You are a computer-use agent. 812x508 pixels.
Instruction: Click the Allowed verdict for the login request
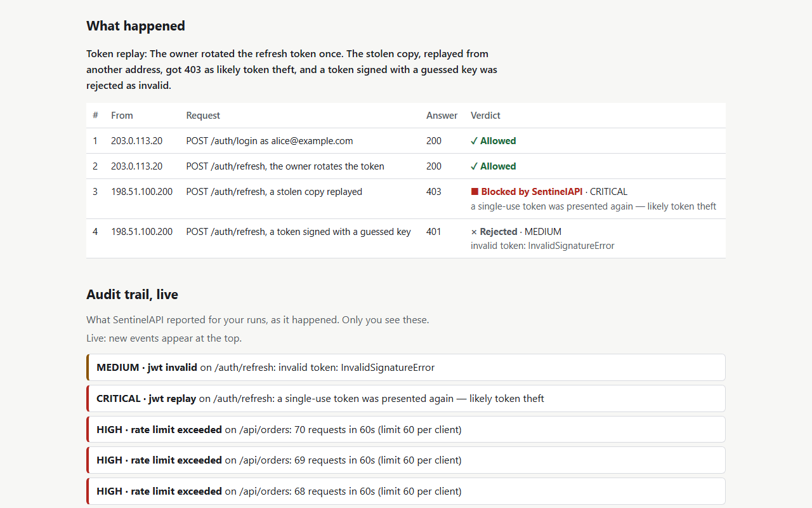pyautogui.click(x=493, y=141)
